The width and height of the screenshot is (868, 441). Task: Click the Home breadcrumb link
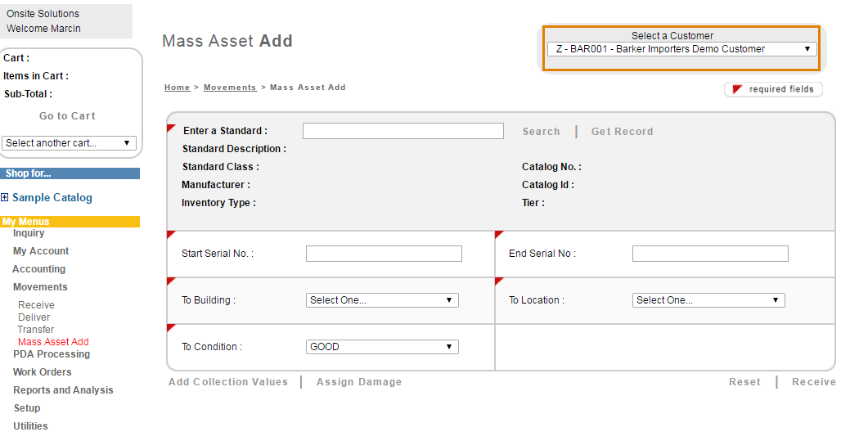pos(177,88)
